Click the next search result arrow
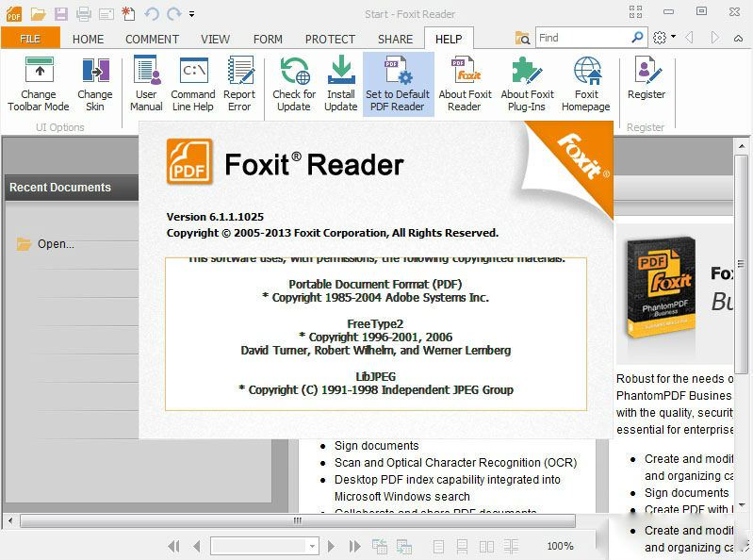The height and width of the screenshot is (560, 753). coord(714,38)
